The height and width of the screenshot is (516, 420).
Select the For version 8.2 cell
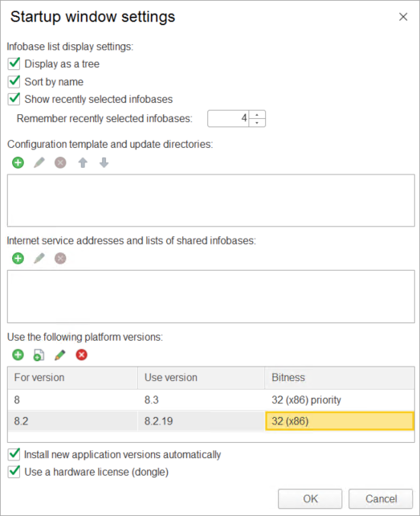72,421
